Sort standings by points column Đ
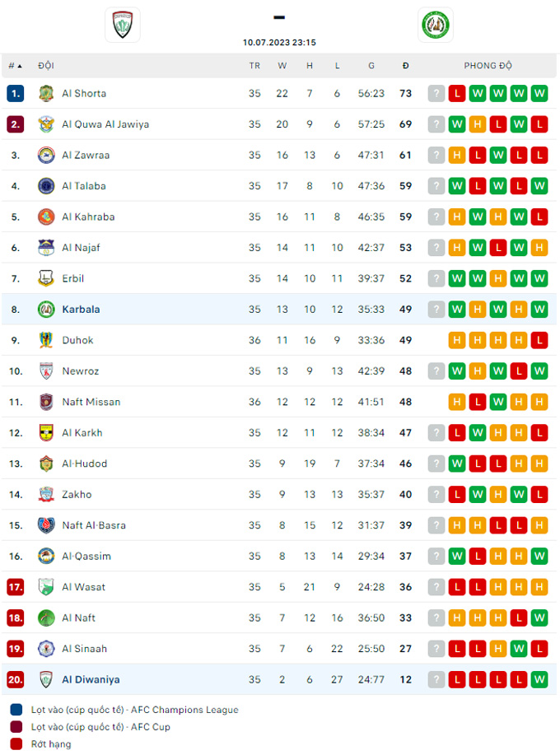 pyautogui.click(x=405, y=66)
